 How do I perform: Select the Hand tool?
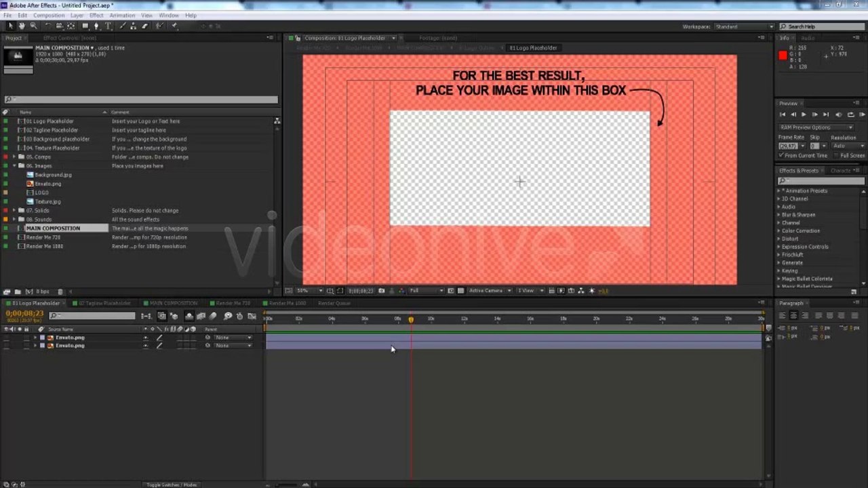point(22,26)
